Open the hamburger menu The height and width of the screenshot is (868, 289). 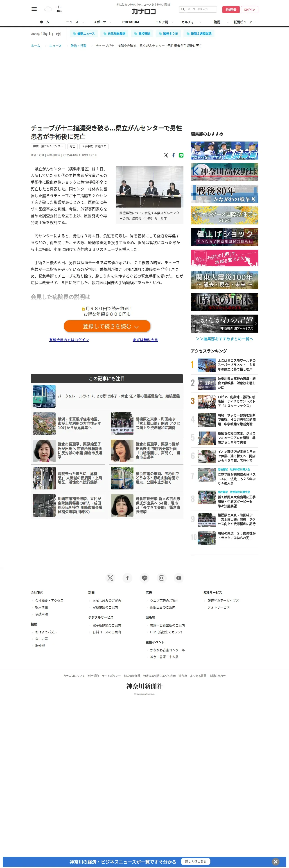coord(34,9)
